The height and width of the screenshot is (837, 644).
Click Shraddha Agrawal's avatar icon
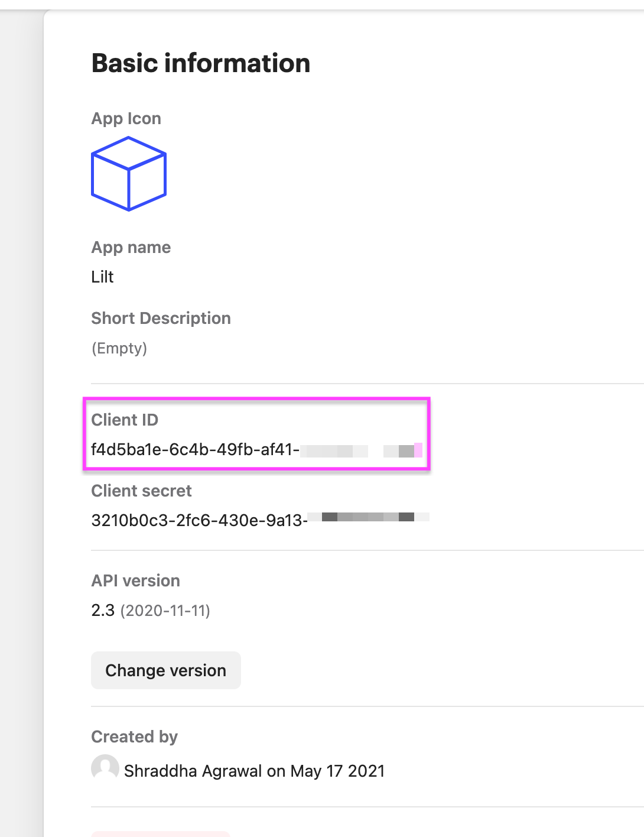click(x=105, y=768)
